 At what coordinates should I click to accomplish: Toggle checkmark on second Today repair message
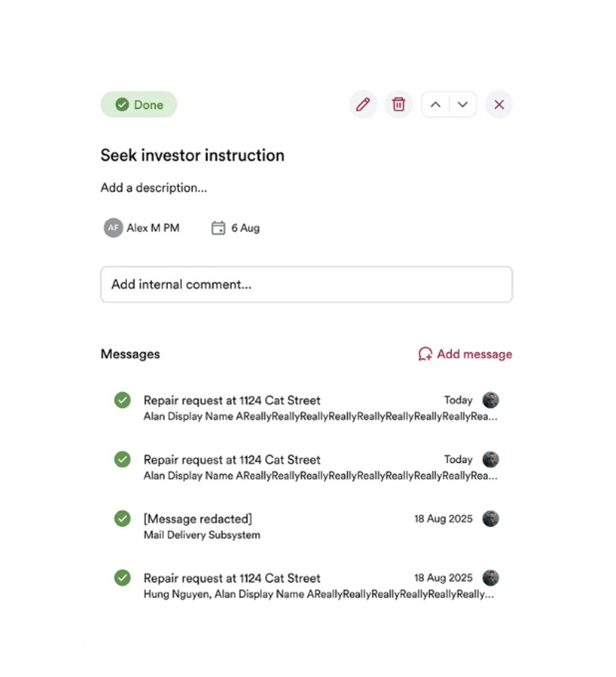coord(122,459)
